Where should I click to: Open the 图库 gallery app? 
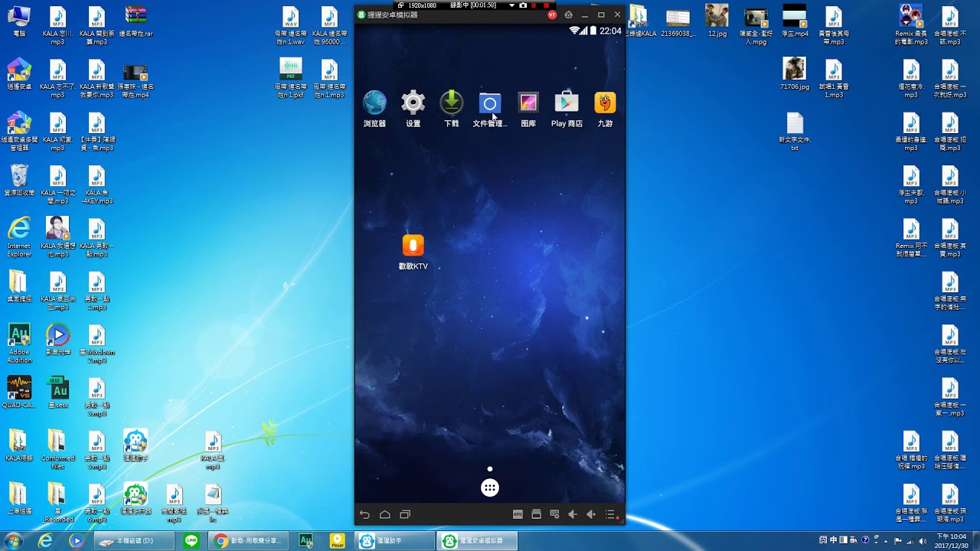[x=528, y=108]
